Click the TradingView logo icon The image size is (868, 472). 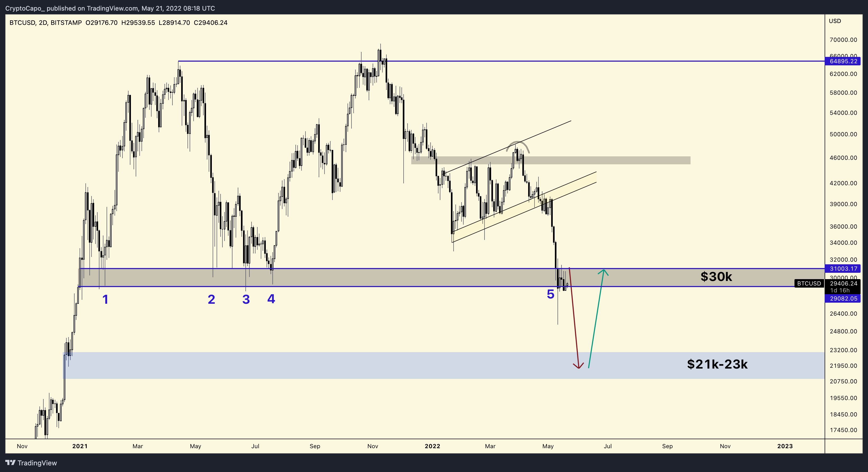pos(10,462)
